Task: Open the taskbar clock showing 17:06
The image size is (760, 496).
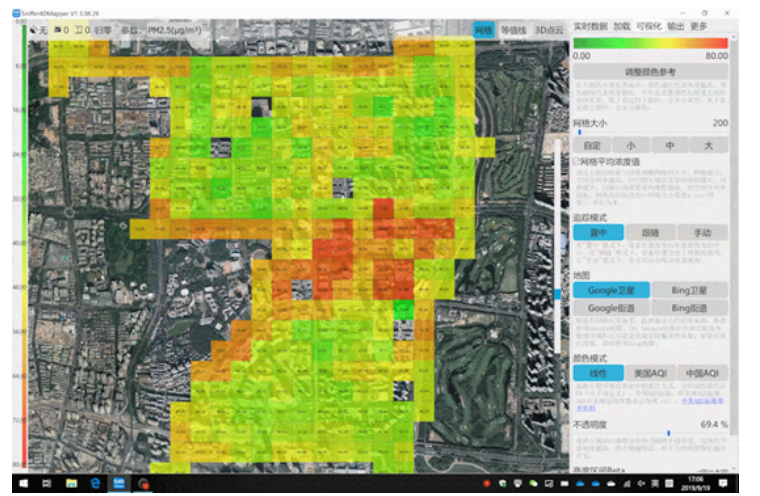Action: (696, 483)
